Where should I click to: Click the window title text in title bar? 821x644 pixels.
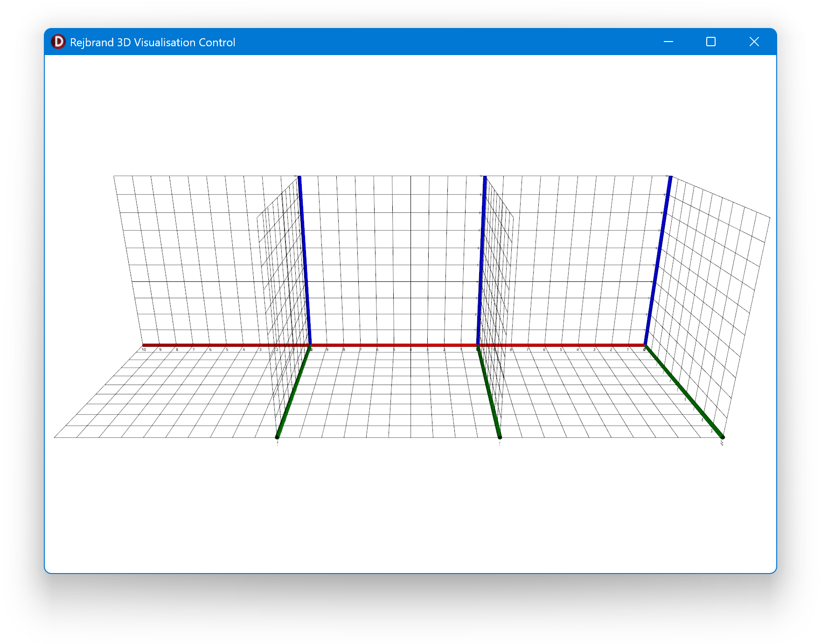pos(153,42)
